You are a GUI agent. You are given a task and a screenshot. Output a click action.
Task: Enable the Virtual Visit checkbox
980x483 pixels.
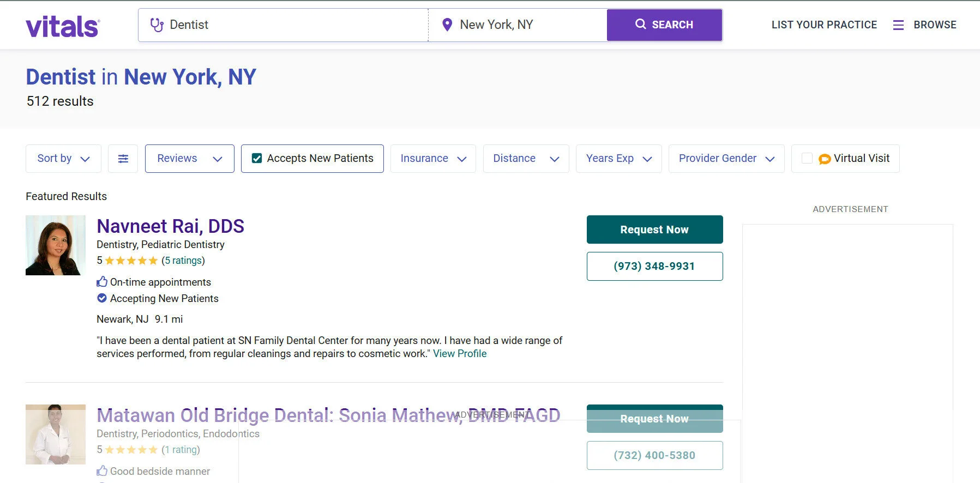coord(807,159)
